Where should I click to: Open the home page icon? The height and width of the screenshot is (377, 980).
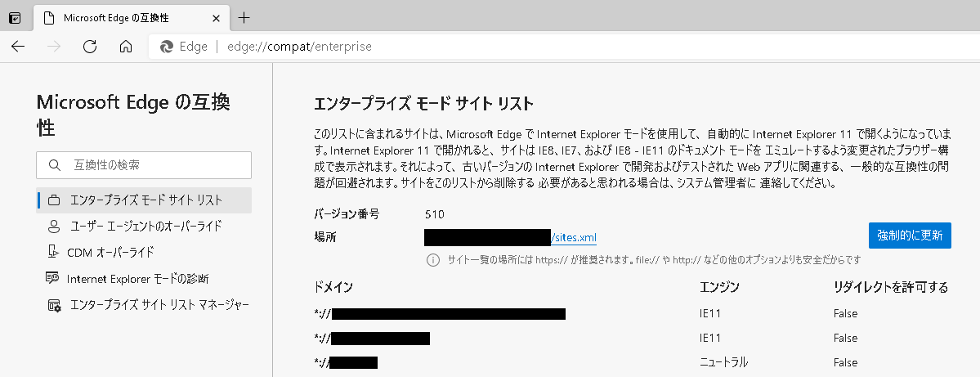click(x=126, y=47)
